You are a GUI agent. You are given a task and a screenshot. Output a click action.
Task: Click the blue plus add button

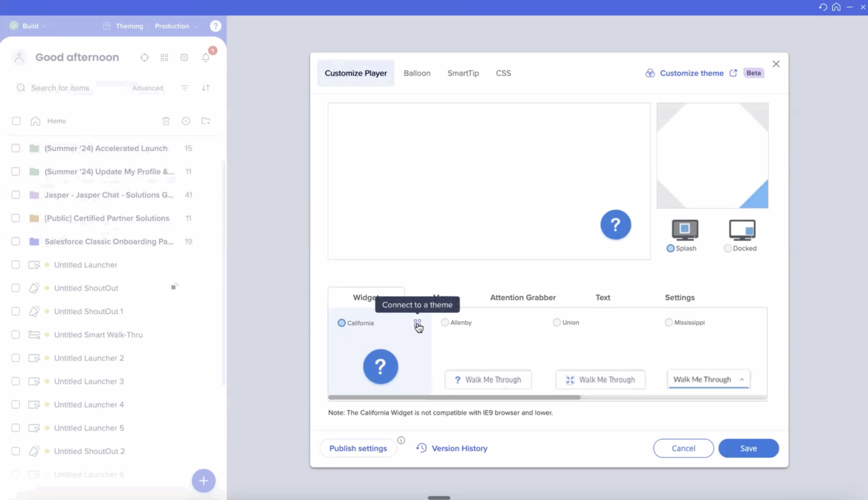pos(203,480)
